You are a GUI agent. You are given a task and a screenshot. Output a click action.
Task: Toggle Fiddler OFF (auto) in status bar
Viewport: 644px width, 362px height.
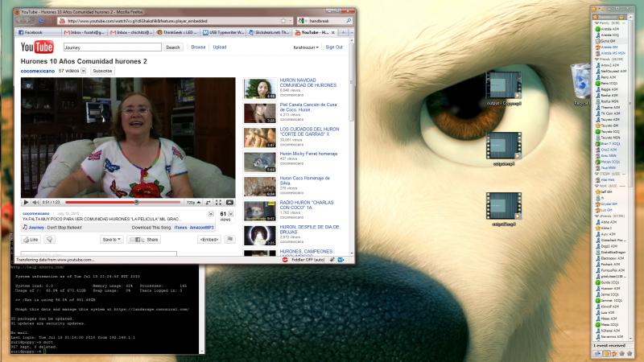pos(308,261)
